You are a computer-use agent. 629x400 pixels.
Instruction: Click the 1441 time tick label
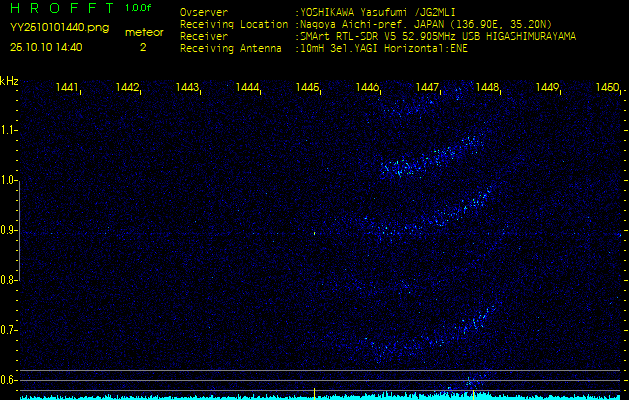(68, 88)
